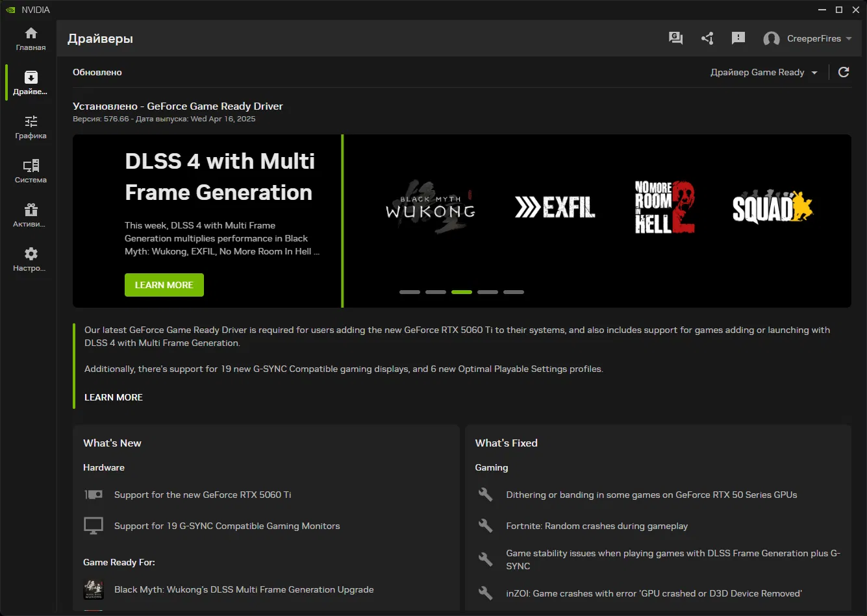The image size is (867, 616).
Task: Show the fourth carousel slide indicator
Action: click(488, 292)
